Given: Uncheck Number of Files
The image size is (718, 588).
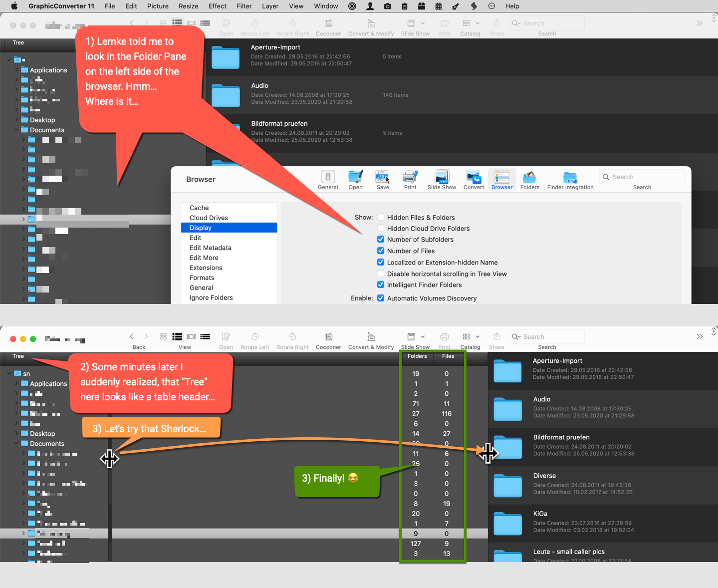Looking at the screenshot, I should (381, 251).
